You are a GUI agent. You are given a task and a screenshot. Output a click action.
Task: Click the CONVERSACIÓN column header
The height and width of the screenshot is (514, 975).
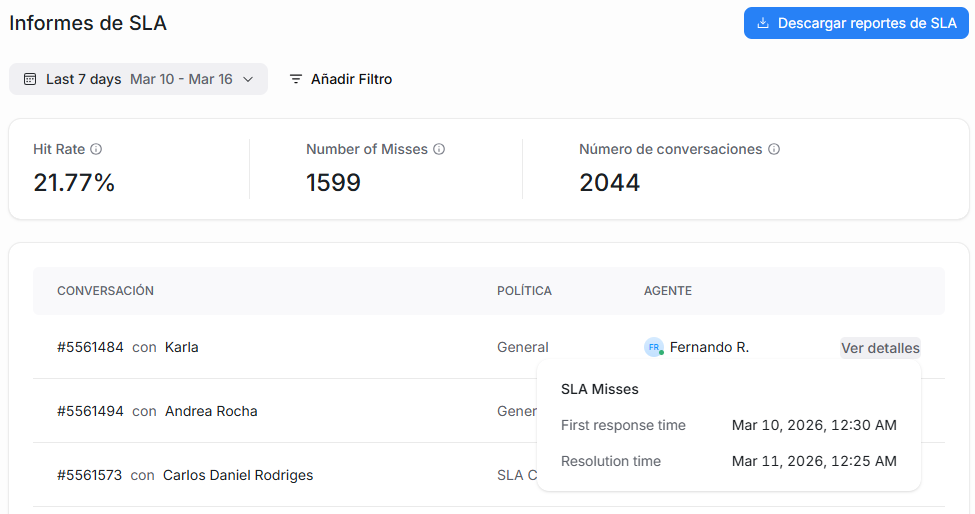click(105, 291)
